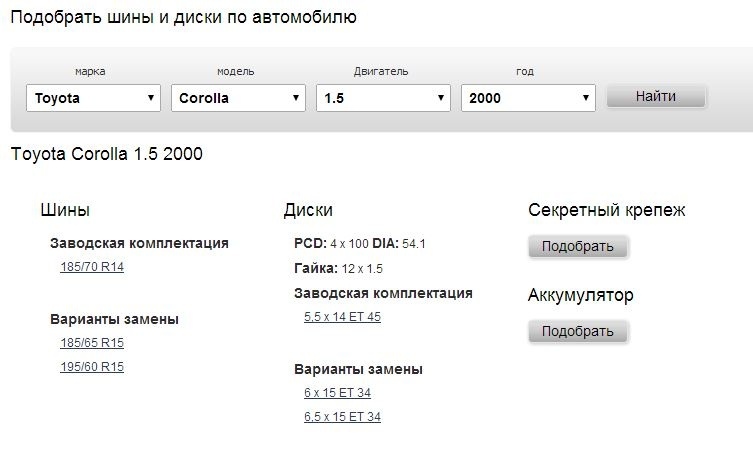Click the page title about шины и диски
The image size is (753, 461).
182,17
